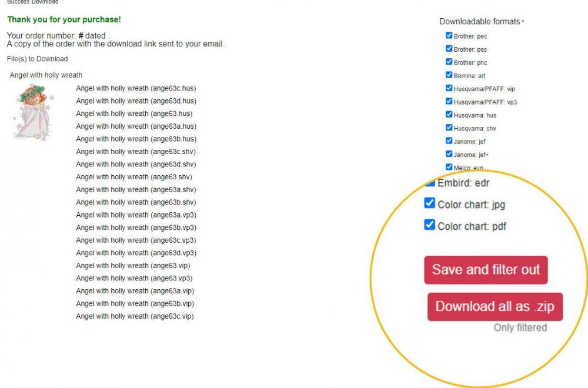Download the ange63a.hus file
Image resolution: width=588 pixels, height=388 pixels.
[136, 126]
